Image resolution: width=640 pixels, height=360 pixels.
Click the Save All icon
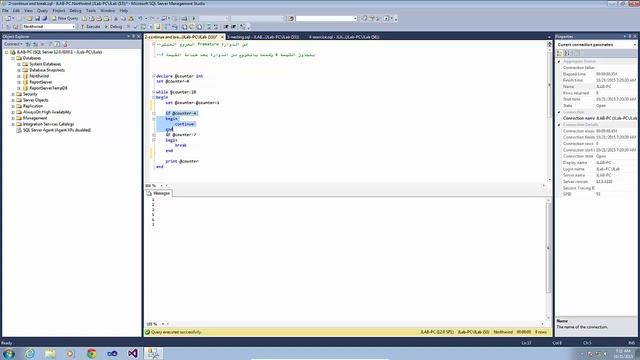[44, 18]
